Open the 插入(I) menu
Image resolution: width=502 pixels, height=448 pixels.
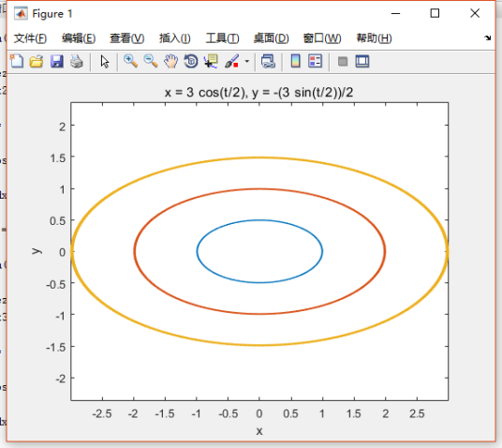[x=175, y=38]
